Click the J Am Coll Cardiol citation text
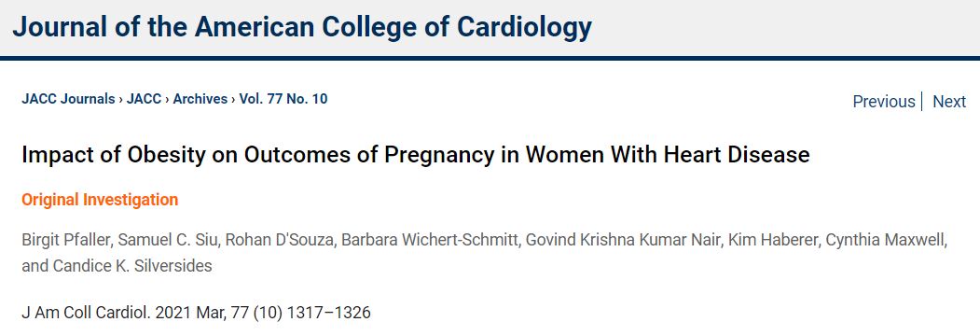 pyautogui.click(x=86, y=313)
